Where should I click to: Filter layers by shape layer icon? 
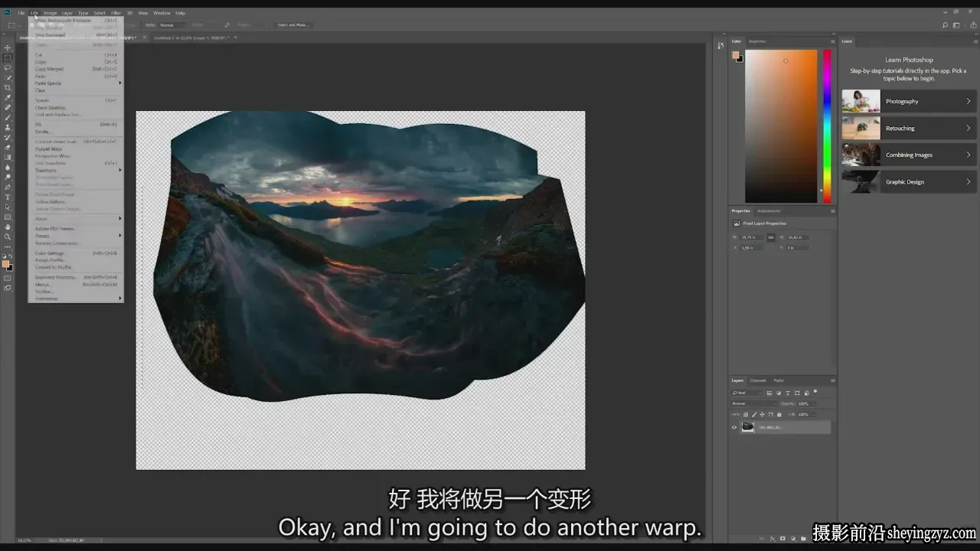(x=797, y=393)
